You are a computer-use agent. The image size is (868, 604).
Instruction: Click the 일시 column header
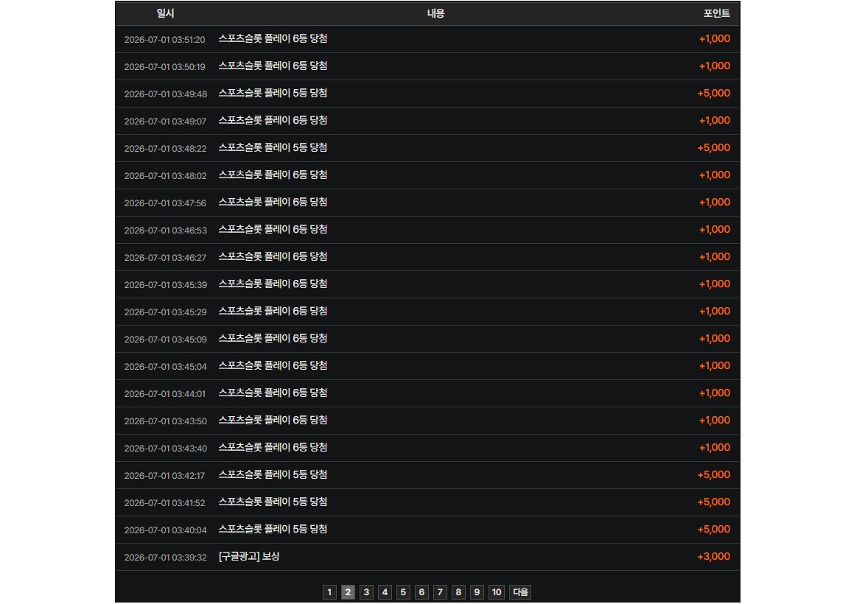point(165,13)
